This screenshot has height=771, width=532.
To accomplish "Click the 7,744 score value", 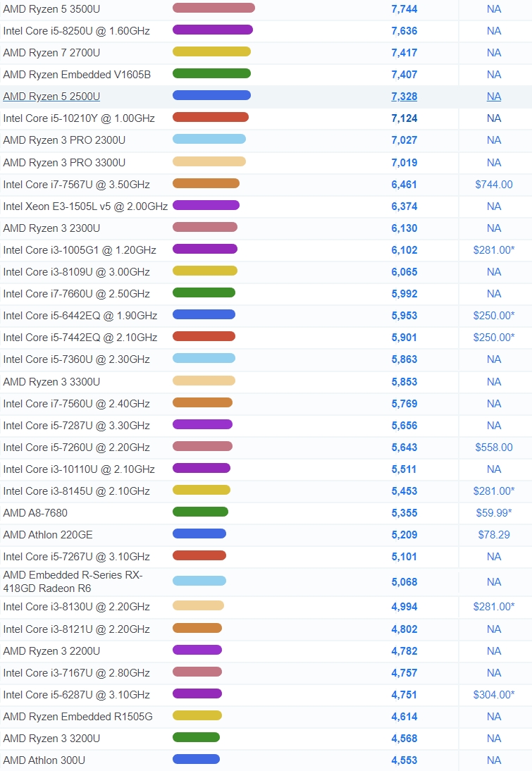I will [404, 9].
